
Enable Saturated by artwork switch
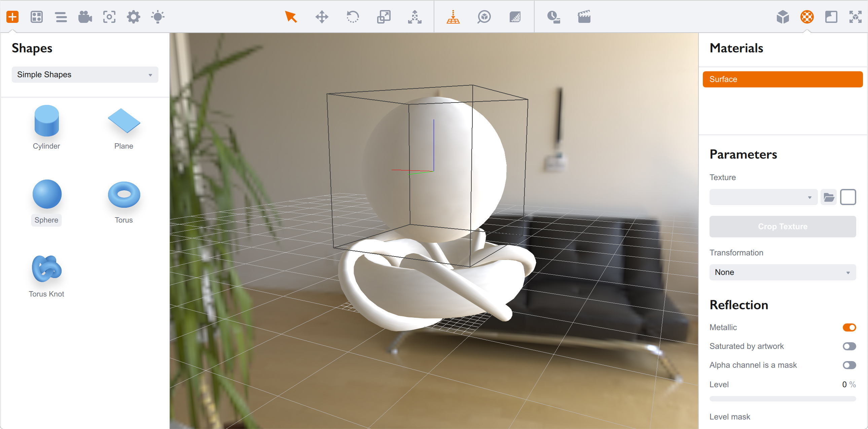coord(849,346)
